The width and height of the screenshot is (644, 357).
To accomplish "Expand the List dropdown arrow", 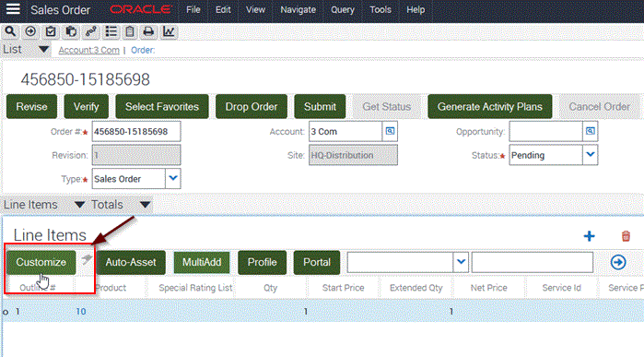I will coord(43,50).
